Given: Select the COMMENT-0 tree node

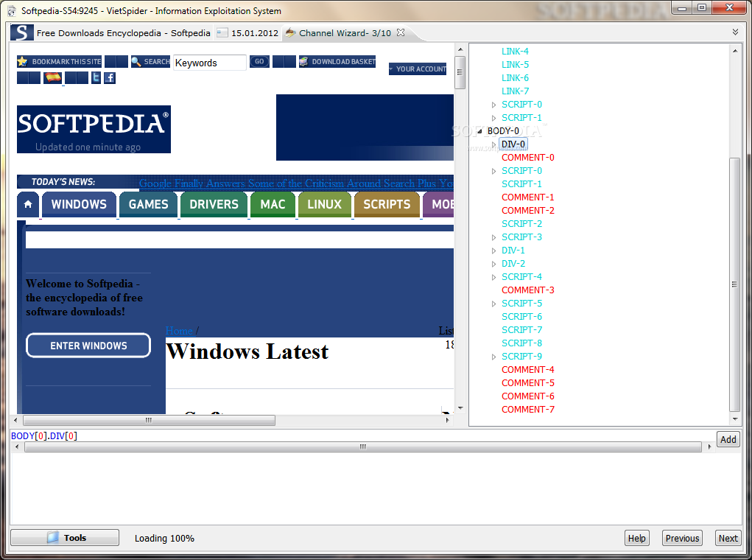Looking at the screenshot, I should click(528, 158).
